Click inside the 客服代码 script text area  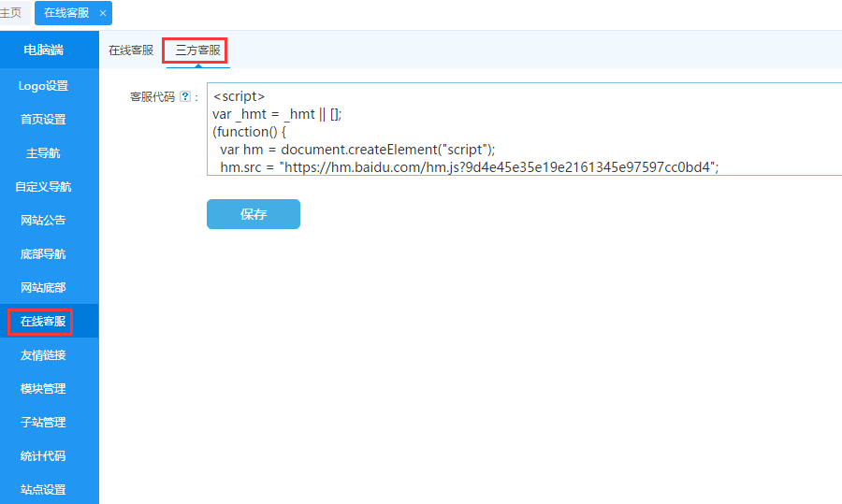point(524,131)
